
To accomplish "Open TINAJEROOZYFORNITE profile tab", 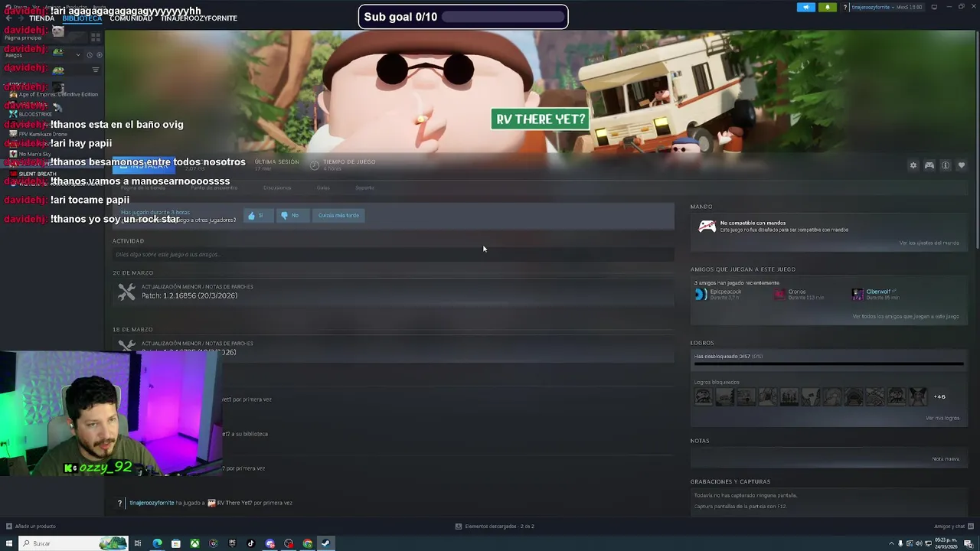I will (198, 18).
